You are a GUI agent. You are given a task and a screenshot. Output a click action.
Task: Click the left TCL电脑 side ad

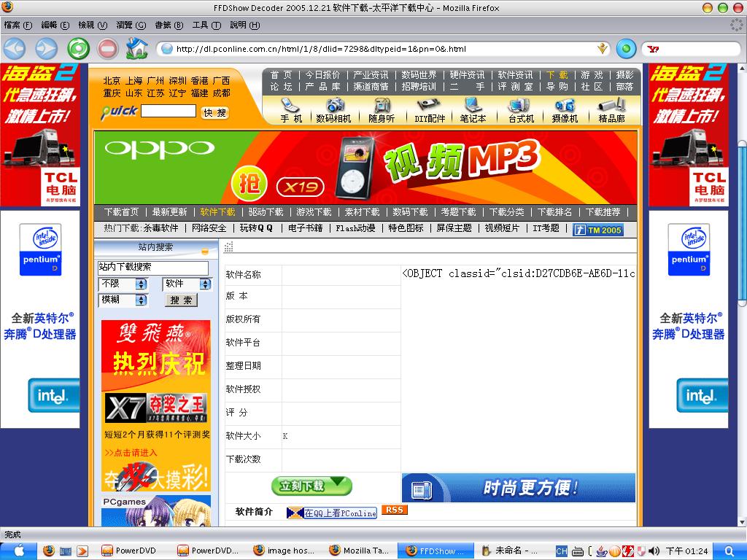tap(40, 135)
